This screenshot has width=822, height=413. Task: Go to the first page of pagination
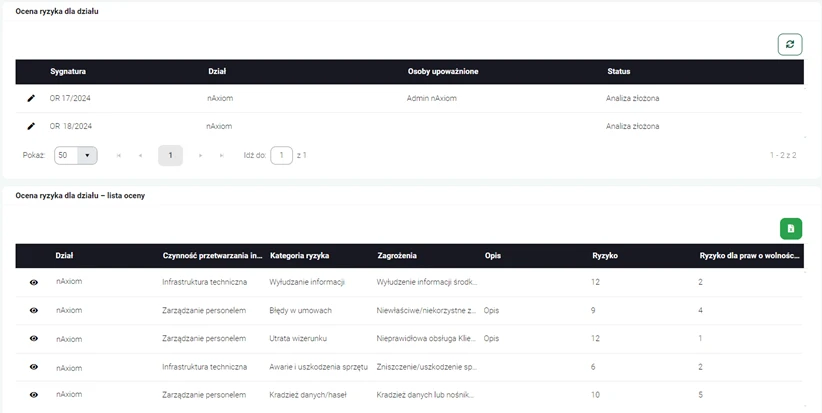pos(119,156)
